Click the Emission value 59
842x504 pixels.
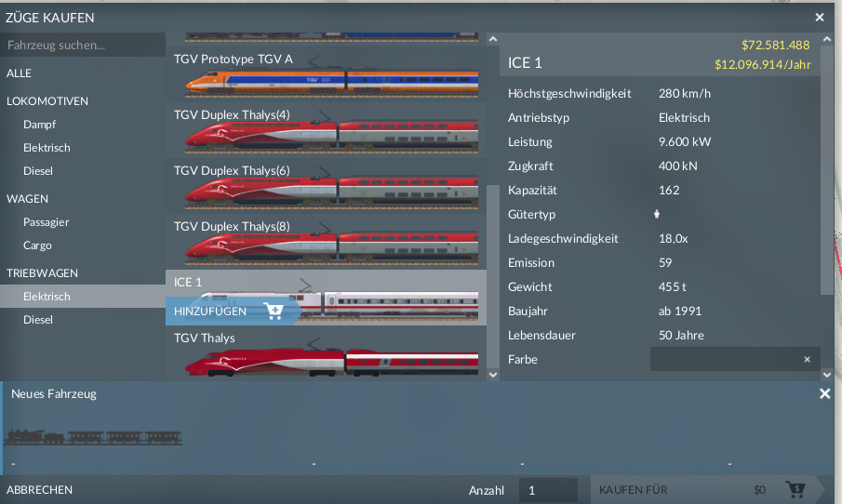(x=665, y=262)
